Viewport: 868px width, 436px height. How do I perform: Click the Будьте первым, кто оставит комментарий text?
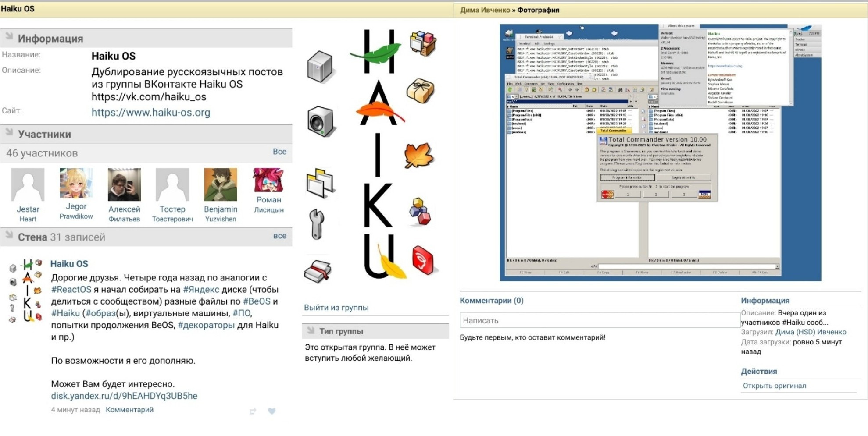click(x=532, y=337)
